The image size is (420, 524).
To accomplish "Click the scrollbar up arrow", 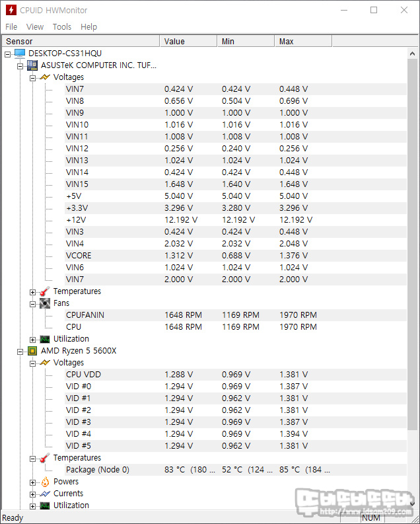I will [412, 54].
